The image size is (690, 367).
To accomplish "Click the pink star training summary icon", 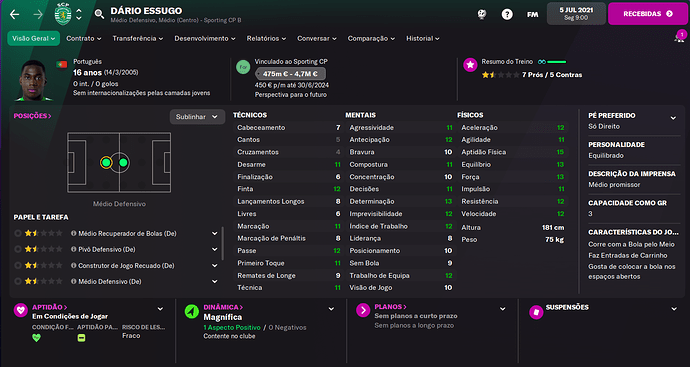I will [470, 65].
